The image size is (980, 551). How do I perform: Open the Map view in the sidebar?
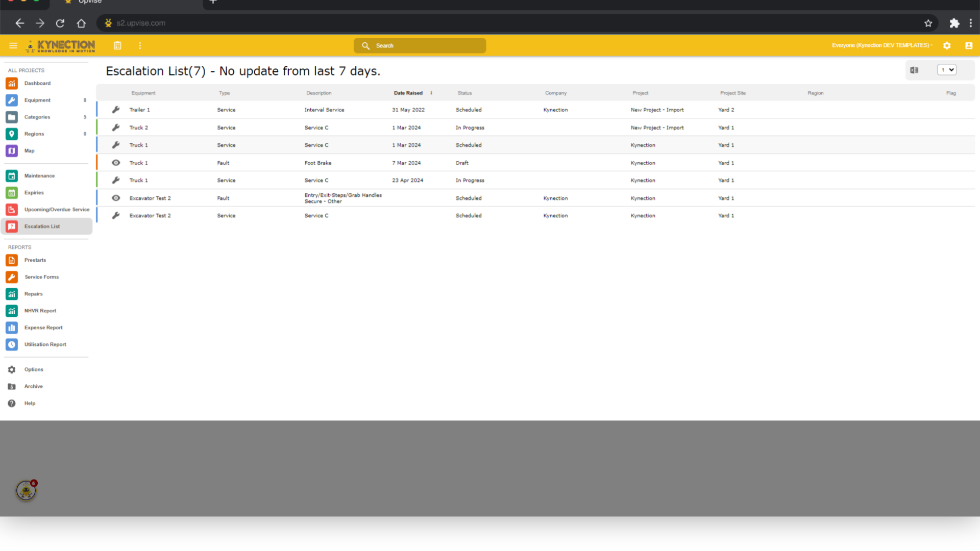tap(11, 151)
